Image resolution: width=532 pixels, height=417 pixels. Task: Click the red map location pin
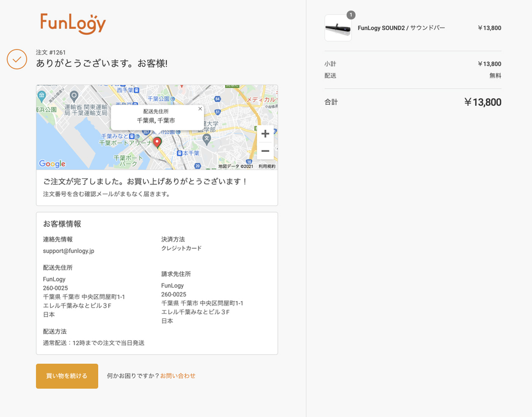pos(157,142)
